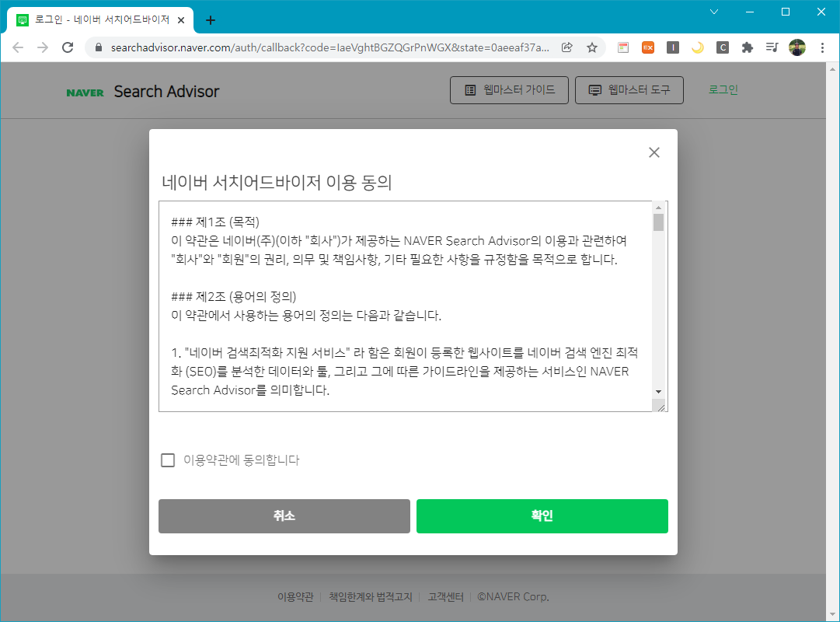Image resolution: width=840 pixels, height=622 pixels.
Task: Click the tab favicon of Search Advisor
Action: (23, 20)
